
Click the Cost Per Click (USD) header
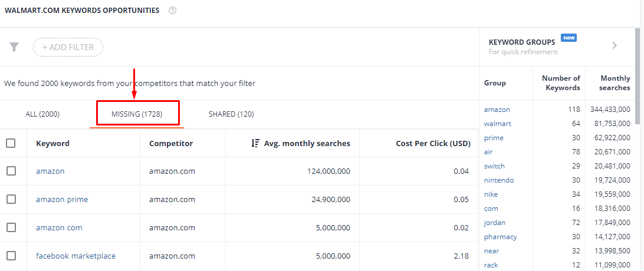(433, 144)
